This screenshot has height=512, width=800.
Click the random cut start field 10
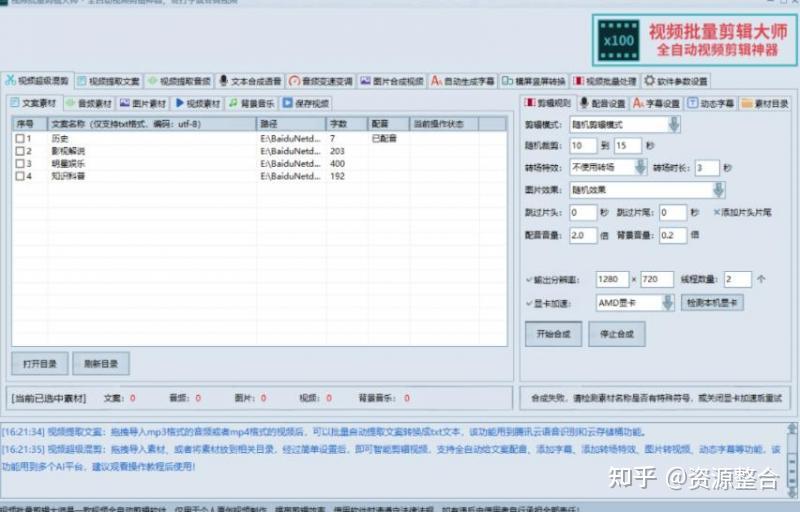[x=583, y=145]
